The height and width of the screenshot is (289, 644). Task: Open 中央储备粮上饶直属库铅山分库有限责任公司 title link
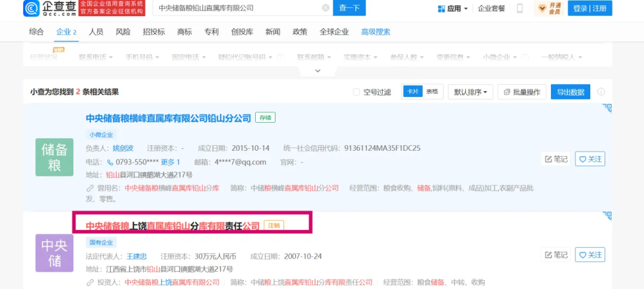172,226
